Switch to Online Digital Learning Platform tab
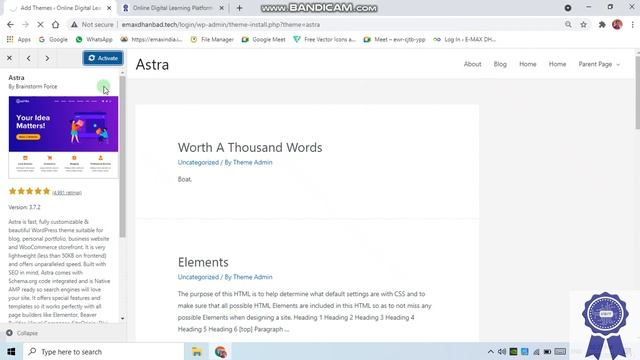 (x=172, y=8)
